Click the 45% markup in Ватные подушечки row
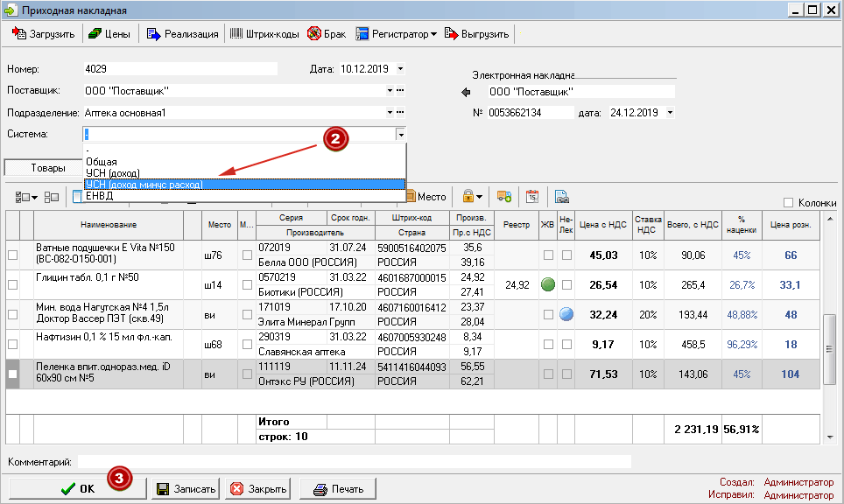Image resolution: width=844 pixels, height=504 pixels. [742, 255]
